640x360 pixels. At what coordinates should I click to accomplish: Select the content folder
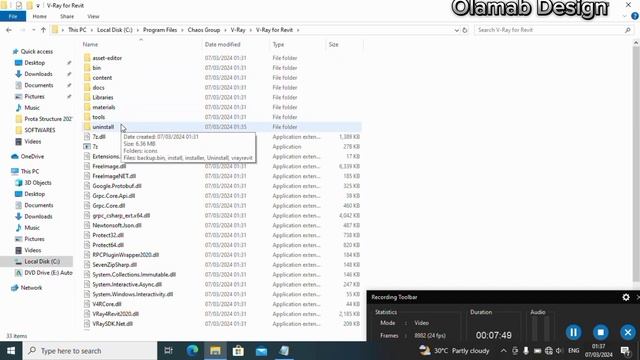click(x=102, y=78)
